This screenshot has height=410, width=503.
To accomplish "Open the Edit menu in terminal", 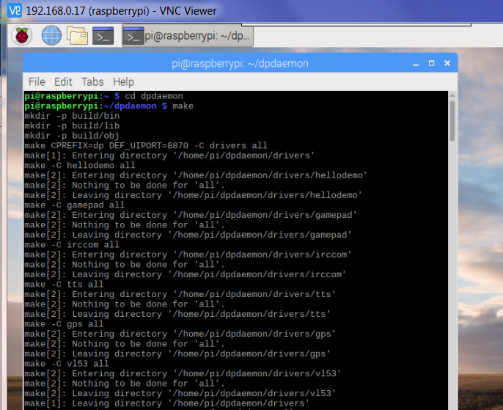I will tap(63, 82).
